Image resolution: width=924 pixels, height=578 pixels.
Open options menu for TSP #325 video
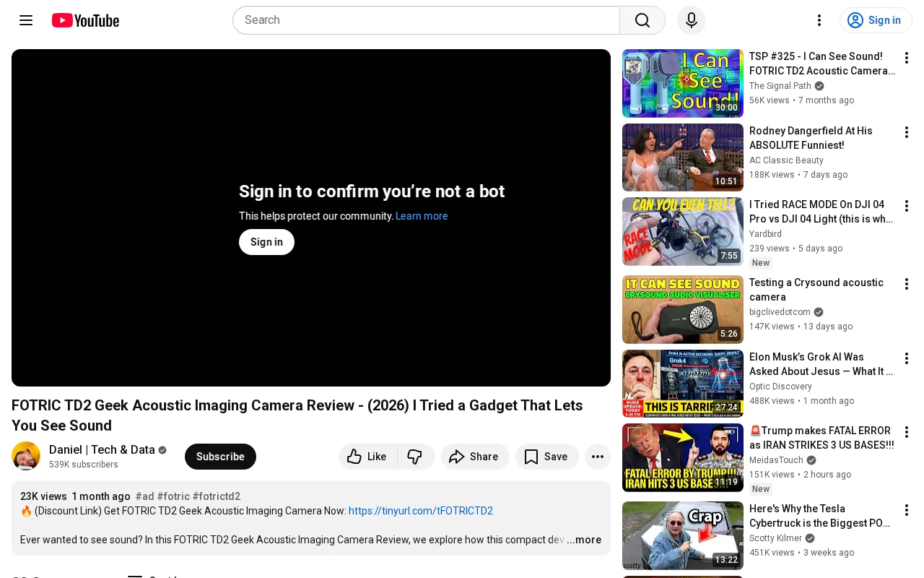[x=907, y=58]
